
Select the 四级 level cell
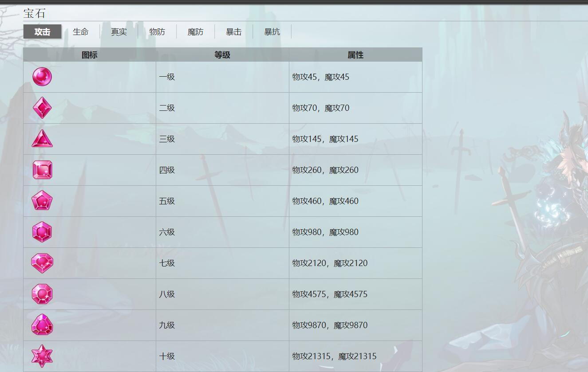[222, 170]
